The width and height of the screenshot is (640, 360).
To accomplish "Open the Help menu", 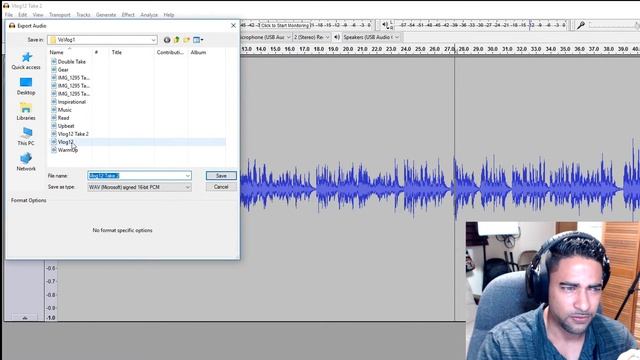I will [169, 15].
